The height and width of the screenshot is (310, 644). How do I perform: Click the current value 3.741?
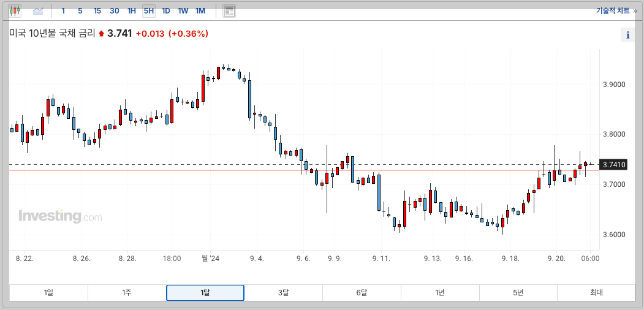point(119,34)
